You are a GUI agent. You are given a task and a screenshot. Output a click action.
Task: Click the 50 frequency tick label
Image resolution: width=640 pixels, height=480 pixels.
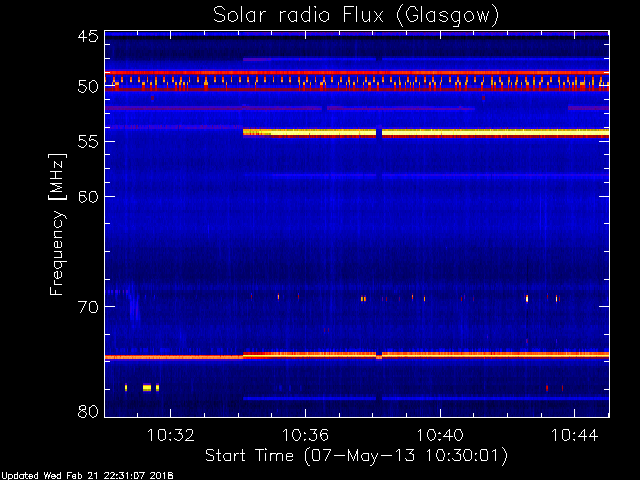click(x=88, y=86)
